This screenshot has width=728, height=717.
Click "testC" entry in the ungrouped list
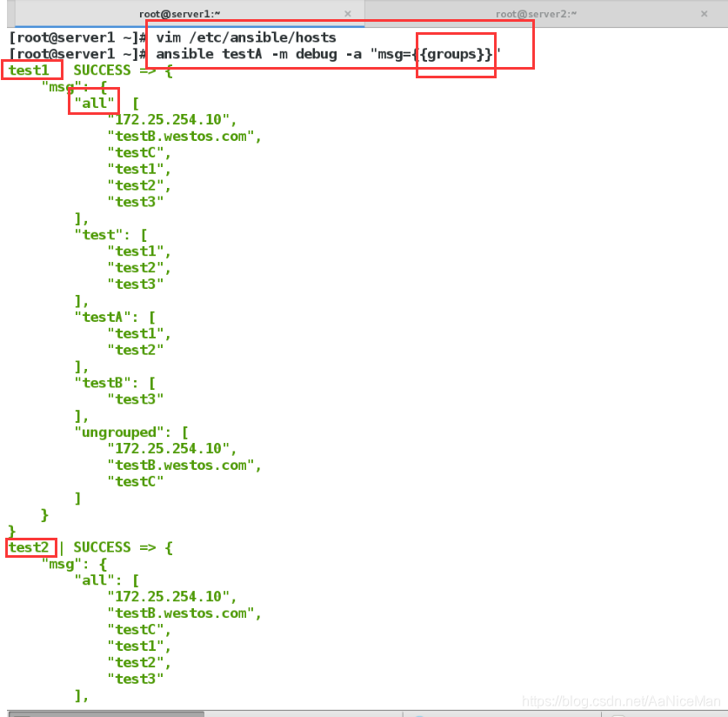[136, 481]
